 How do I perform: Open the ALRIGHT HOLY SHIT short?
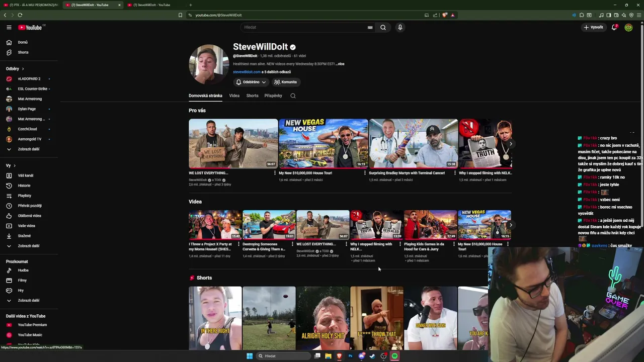click(323, 318)
